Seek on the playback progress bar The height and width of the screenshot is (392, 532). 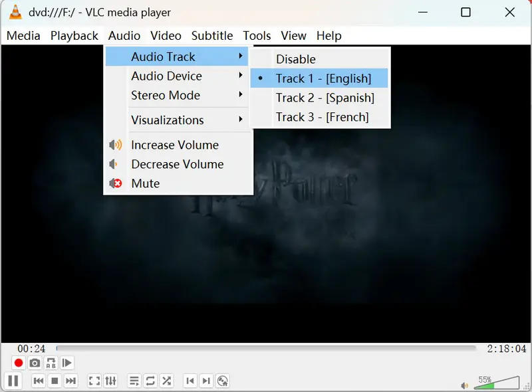click(267, 348)
